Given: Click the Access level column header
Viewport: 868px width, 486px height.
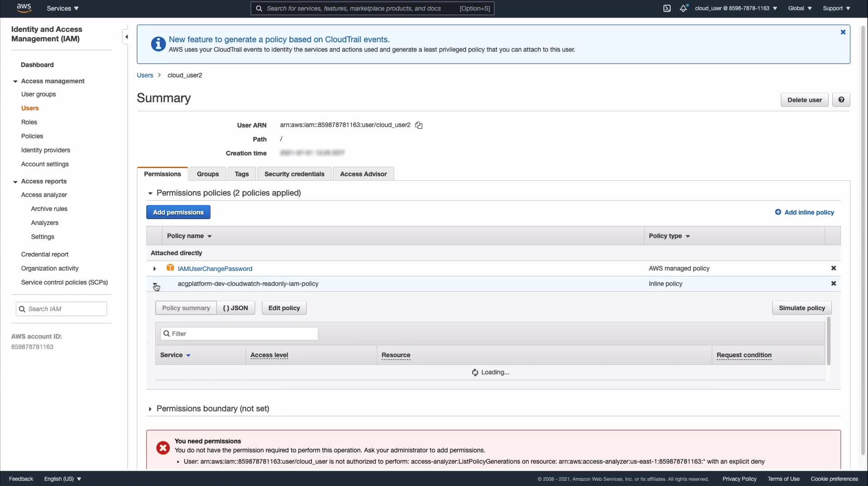Looking at the screenshot, I should pos(269,355).
